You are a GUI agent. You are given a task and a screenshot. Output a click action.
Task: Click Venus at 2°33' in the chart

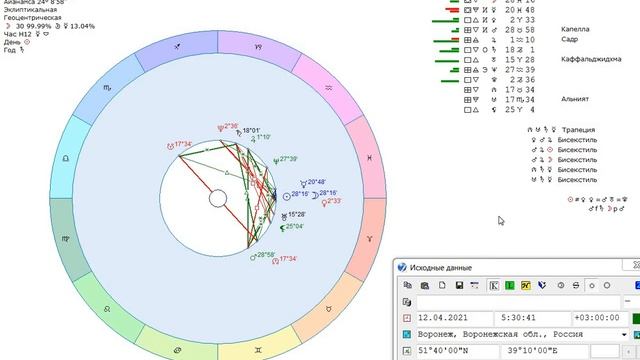324,203
